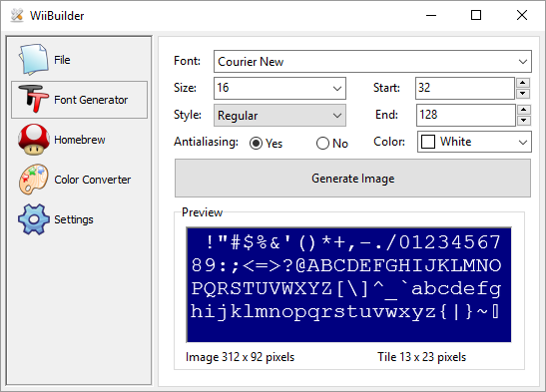Expand the Font dropdown showing Courier New
This screenshot has width=546, height=392.
pyautogui.click(x=372, y=62)
